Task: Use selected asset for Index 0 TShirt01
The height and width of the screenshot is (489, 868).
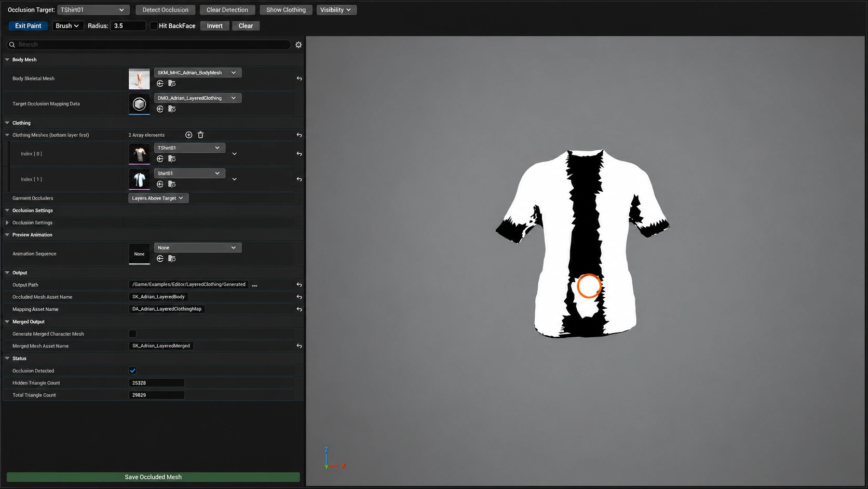Action: coord(160,159)
